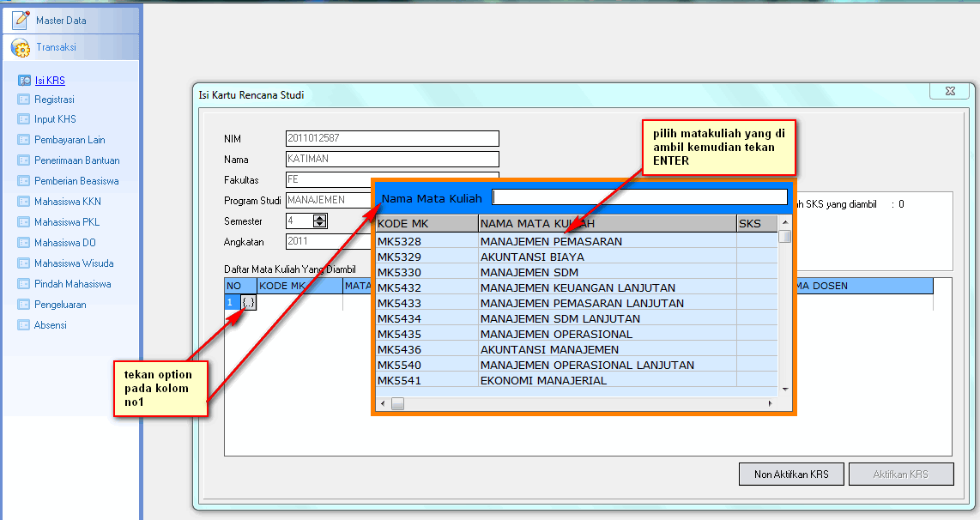Click the icon beside Pengeluaran
Image resolution: width=980 pixels, height=520 pixels.
tap(24, 305)
